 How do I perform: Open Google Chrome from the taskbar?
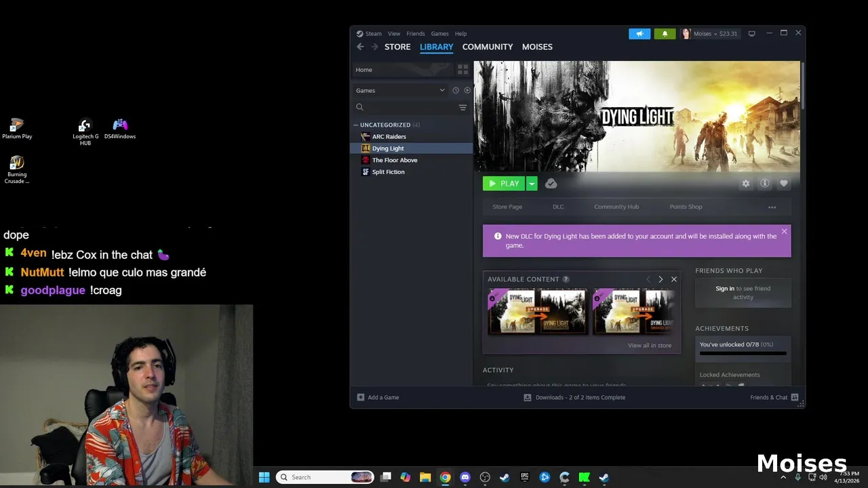[445, 477]
